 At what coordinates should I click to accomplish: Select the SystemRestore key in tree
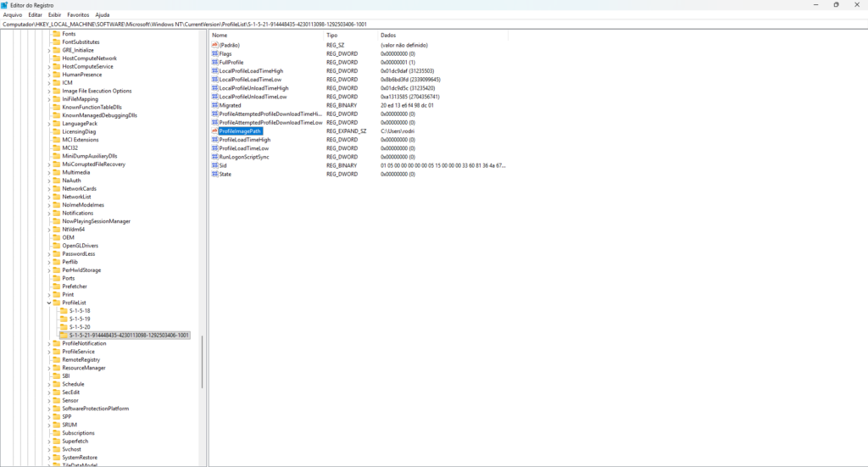click(x=80, y=458)
